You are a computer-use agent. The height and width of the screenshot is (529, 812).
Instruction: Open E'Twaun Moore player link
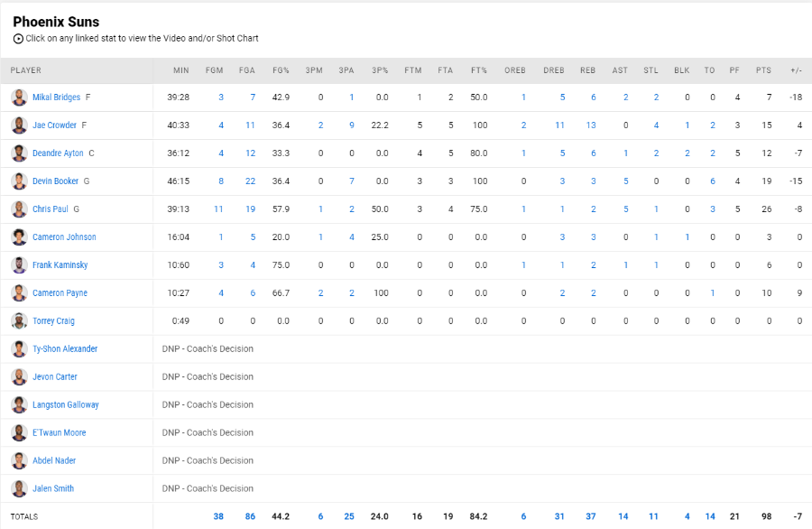click(59, 433)
